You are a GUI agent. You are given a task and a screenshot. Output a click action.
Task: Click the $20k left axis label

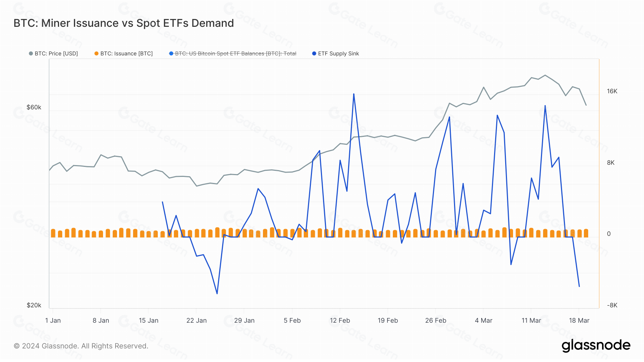(34, 305)
